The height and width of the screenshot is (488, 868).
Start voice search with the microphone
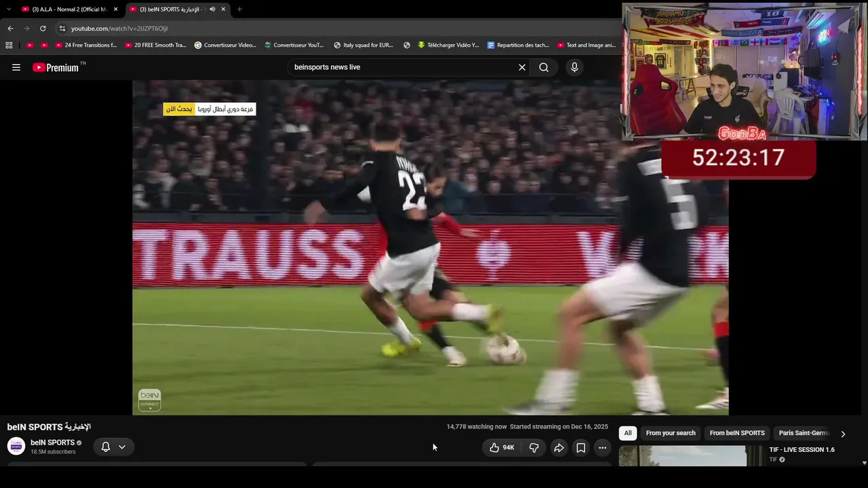point(574,67)
